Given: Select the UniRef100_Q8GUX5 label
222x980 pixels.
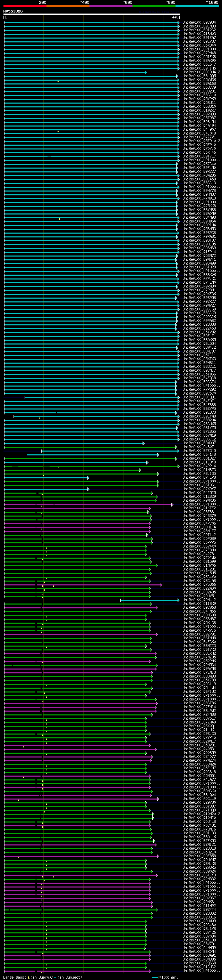Looking at the screenshot, I should 199,424.
